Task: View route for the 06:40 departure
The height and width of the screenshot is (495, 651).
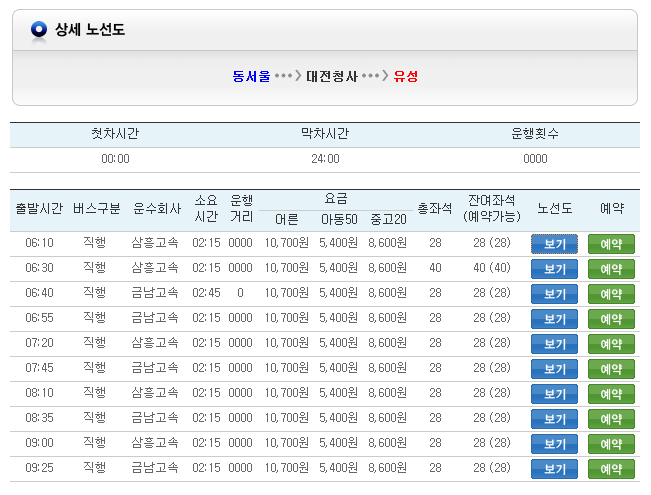Action: 554,294
